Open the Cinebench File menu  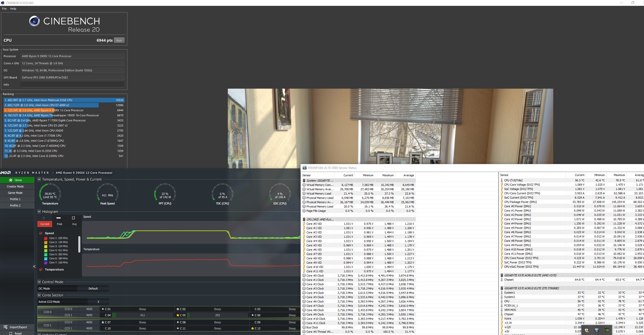(x=4, y=9)
